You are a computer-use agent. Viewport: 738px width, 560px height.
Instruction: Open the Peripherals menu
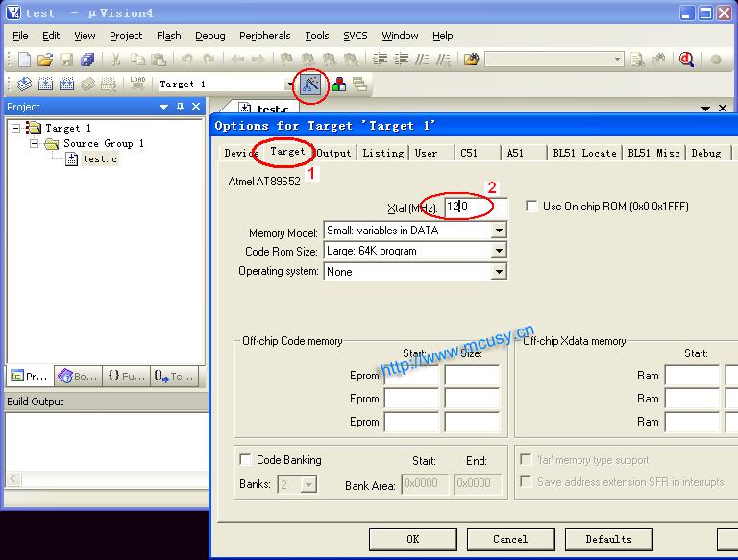(x=264, y=36)
